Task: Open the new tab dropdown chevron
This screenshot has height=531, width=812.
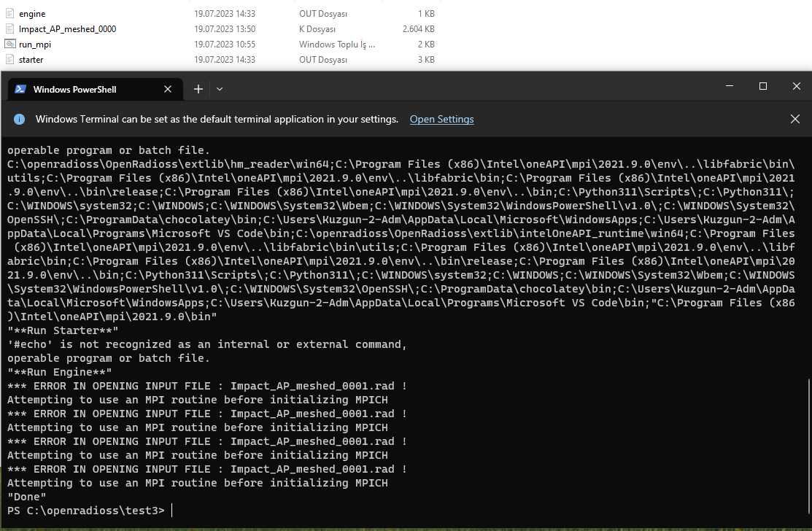Action: point(219,88)
